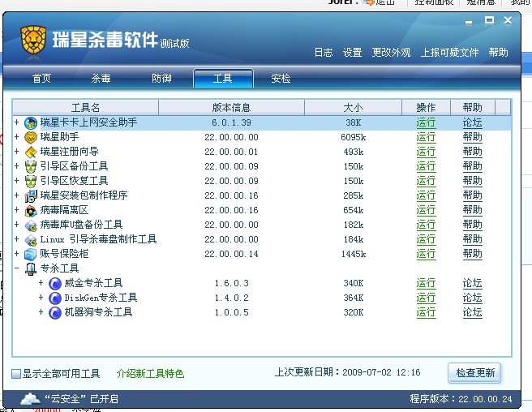
Task: Click the 机器狗专杀工具 icon
Action: coord(55,312)
